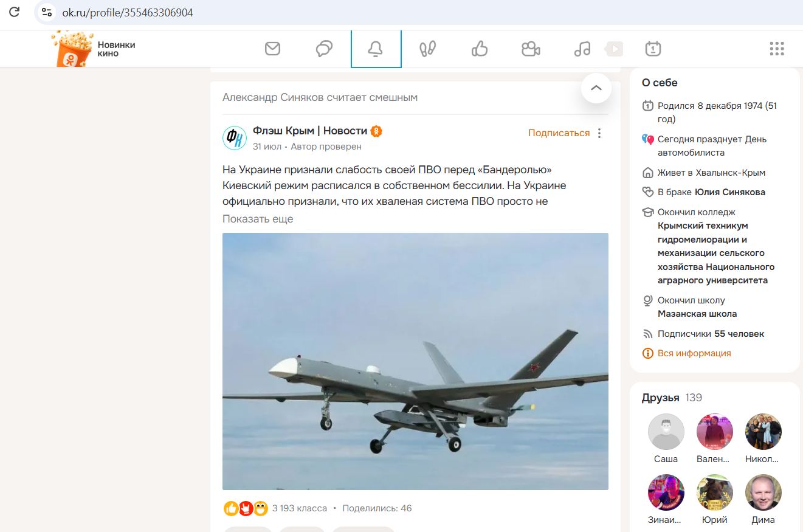
Task: Open friend Дима's avatar
Action: tap(763, 492)
